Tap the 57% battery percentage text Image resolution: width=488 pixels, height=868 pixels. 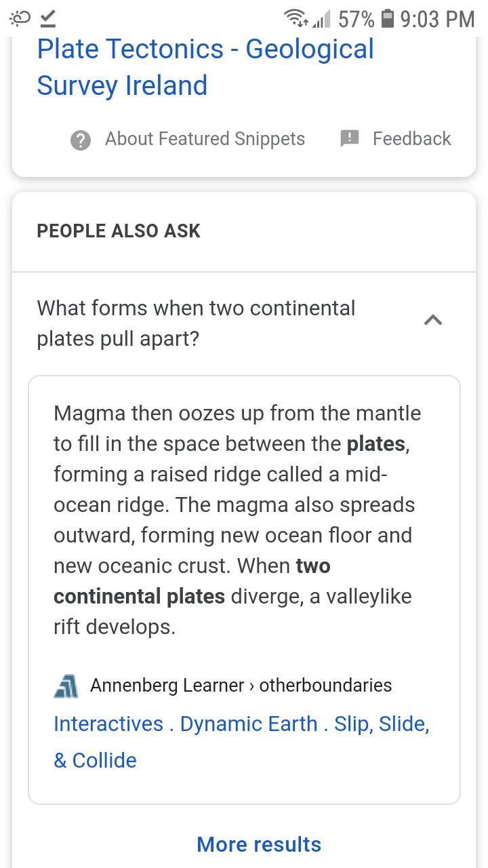(356, 19)
